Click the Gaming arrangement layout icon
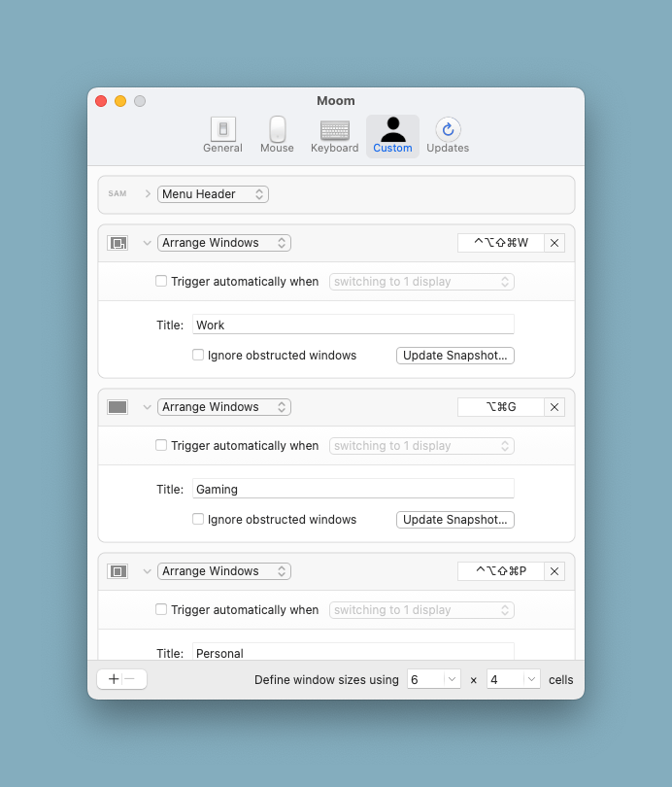Screen dimensions: 672x787 [118, 407]
